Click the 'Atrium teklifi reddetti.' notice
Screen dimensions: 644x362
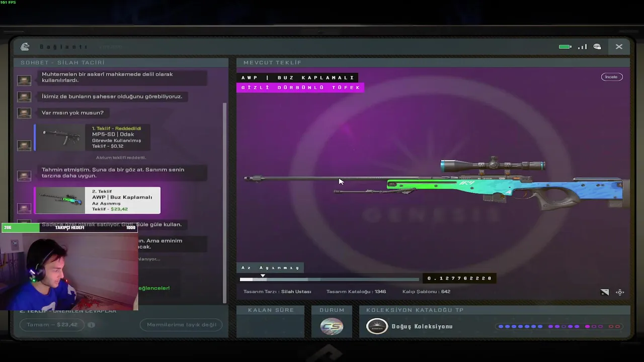(121, 157)
